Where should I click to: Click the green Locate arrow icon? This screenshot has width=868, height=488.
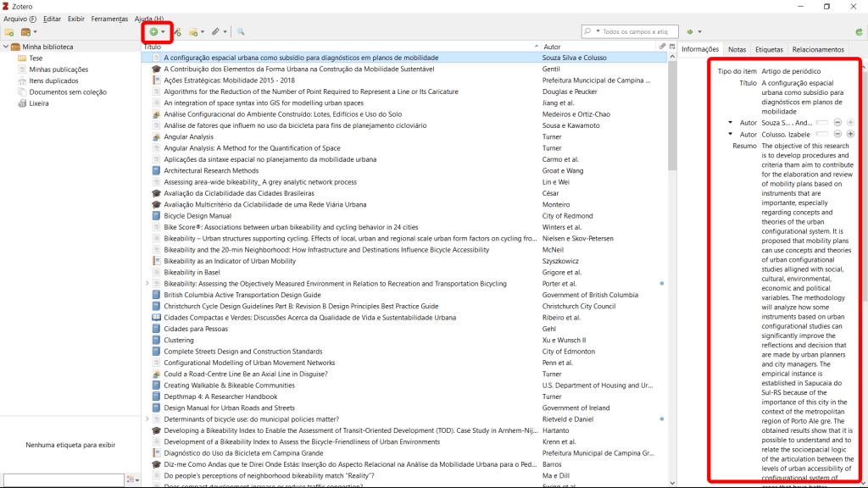[x=690, y=32]
